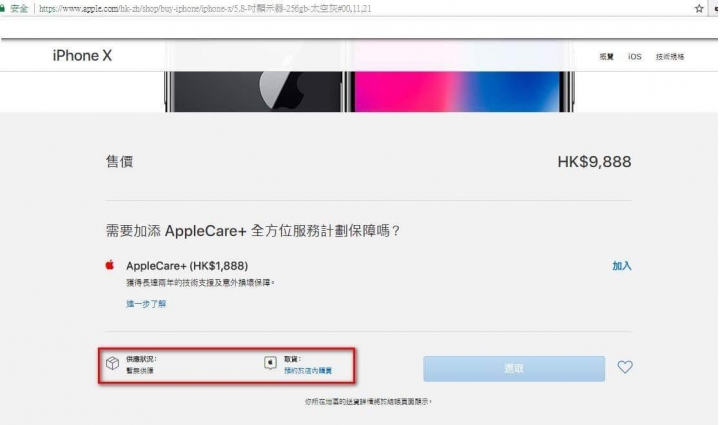
Task: Click the 預約於店內購買 reserve in-store link
Action: click(308, 370)
